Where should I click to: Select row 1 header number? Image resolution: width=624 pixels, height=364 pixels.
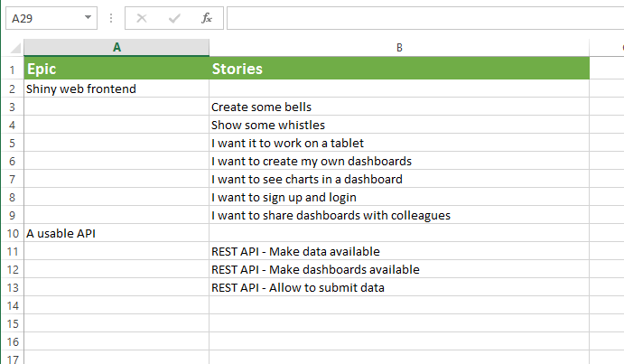tap(13, 70)
